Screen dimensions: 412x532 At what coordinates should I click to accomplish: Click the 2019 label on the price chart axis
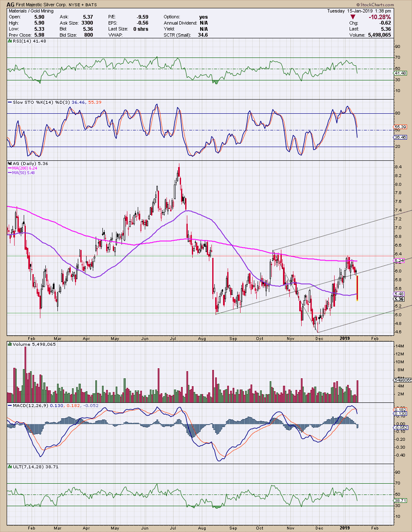[x=345, y=339]
